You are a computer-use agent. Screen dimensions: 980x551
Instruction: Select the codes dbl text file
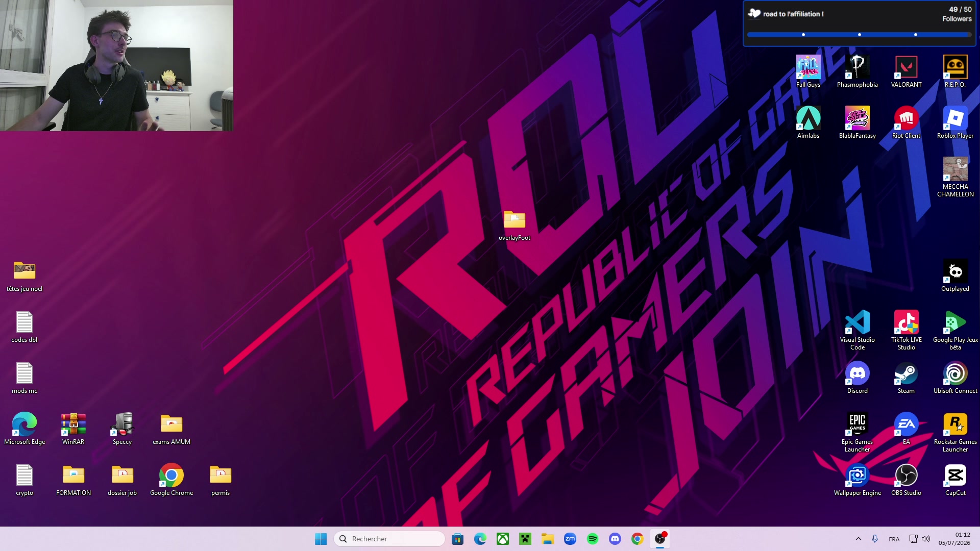[x=24, y=327]
